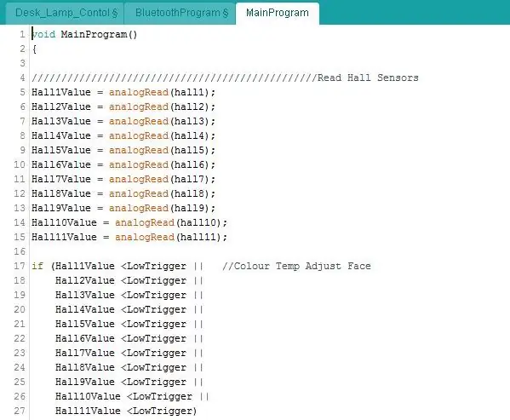Click the 'Hall3Value = analogRead(hall3);' line
This screenshot has height=420, width=510.
click(123, 121)
